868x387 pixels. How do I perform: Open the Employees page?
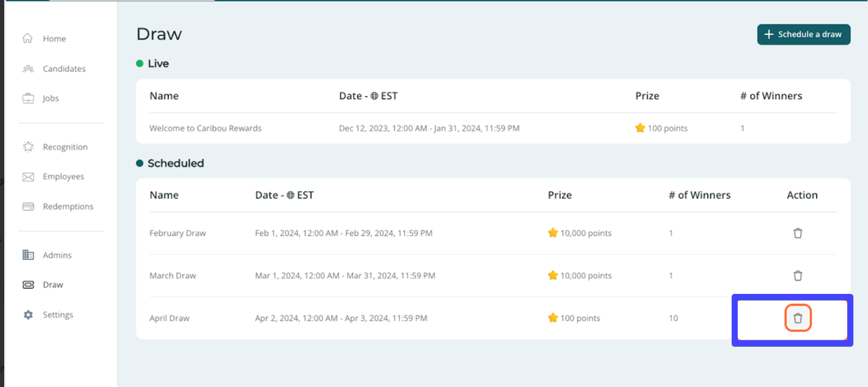63,176
